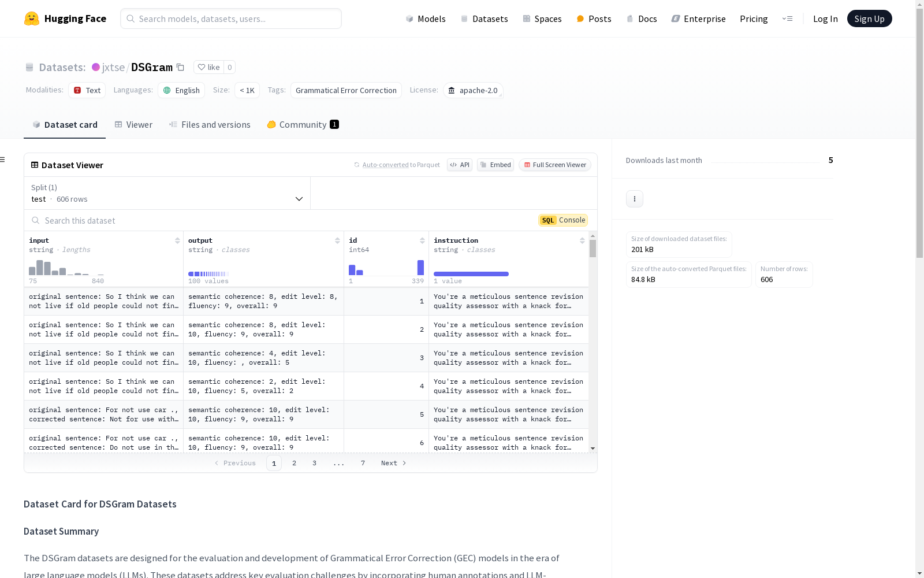The width and height of the screenshot is (924, 578).
Task: Open the Pricing page
Action: [x=754, y=18]
